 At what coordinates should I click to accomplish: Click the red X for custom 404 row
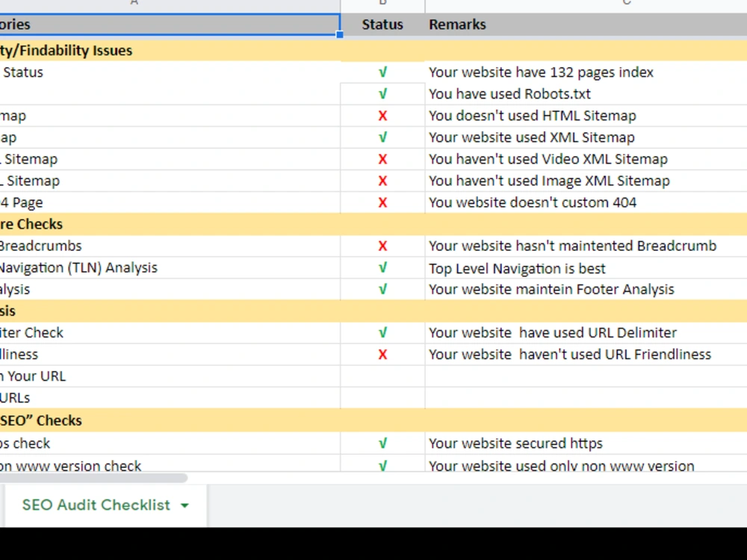382,203
